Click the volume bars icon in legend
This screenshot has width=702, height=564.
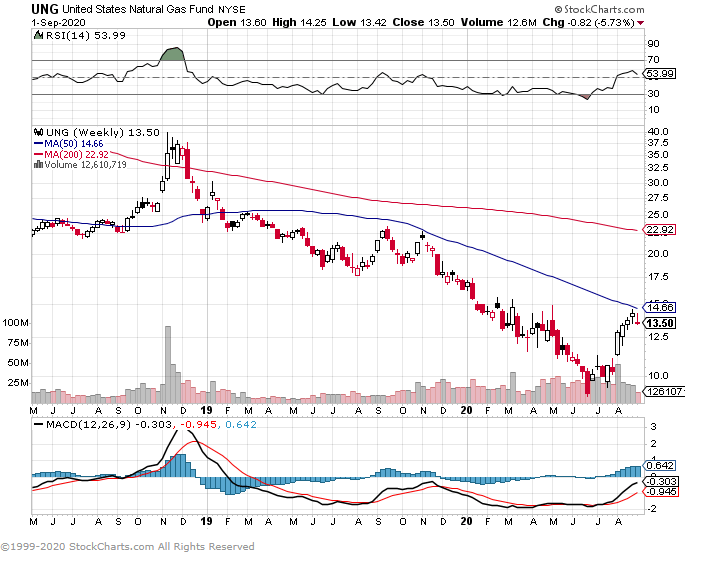39,165
